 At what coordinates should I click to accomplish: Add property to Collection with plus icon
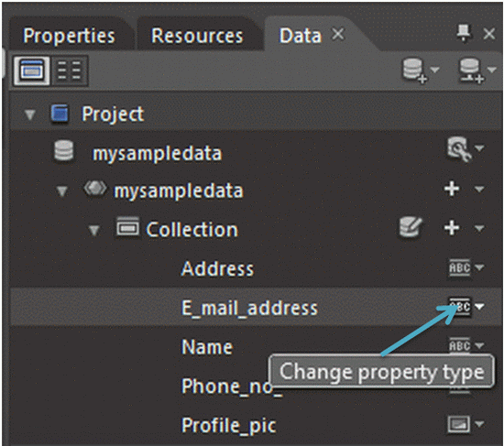452,228
